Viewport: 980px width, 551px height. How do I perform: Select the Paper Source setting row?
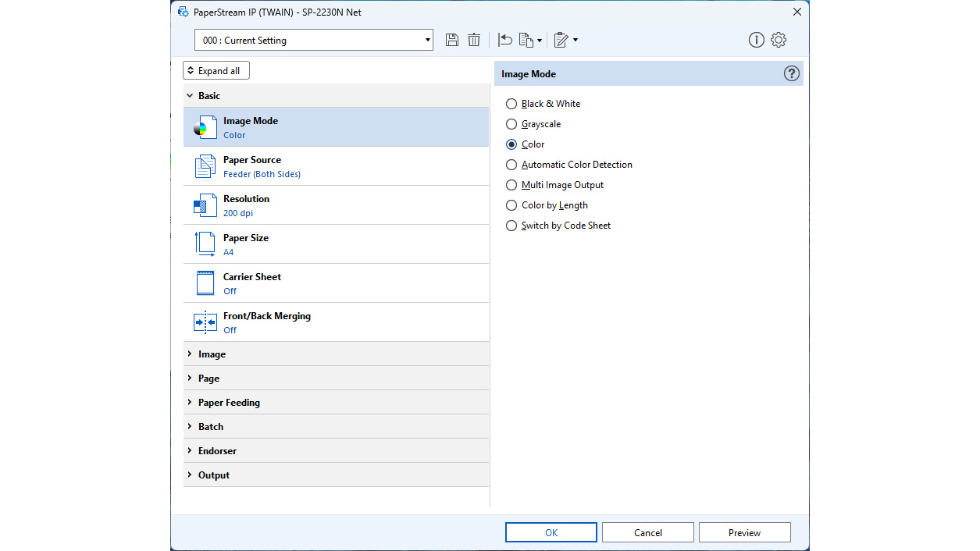pyautogui.click(x=336, y=166)
